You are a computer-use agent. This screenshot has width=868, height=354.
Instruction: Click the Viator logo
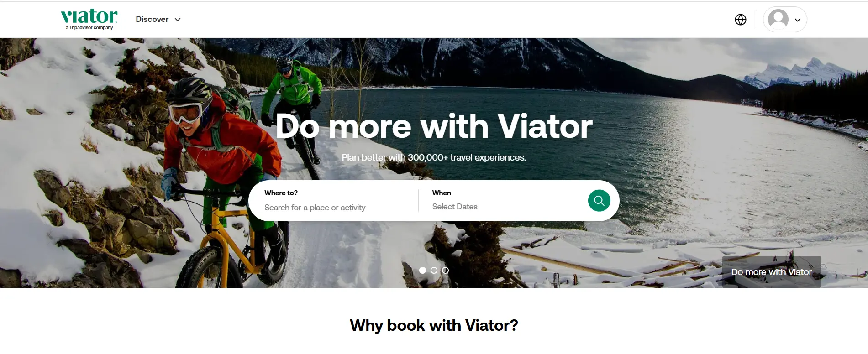pyautogui.click(x=89, y=20)
